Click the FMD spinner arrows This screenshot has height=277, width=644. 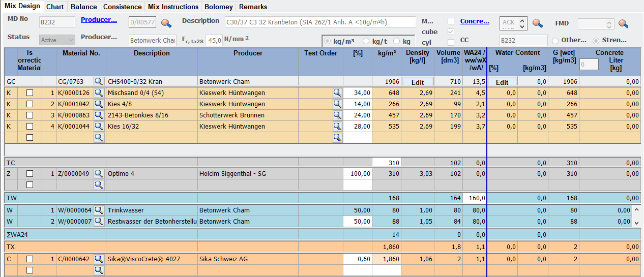coord(610,24)
